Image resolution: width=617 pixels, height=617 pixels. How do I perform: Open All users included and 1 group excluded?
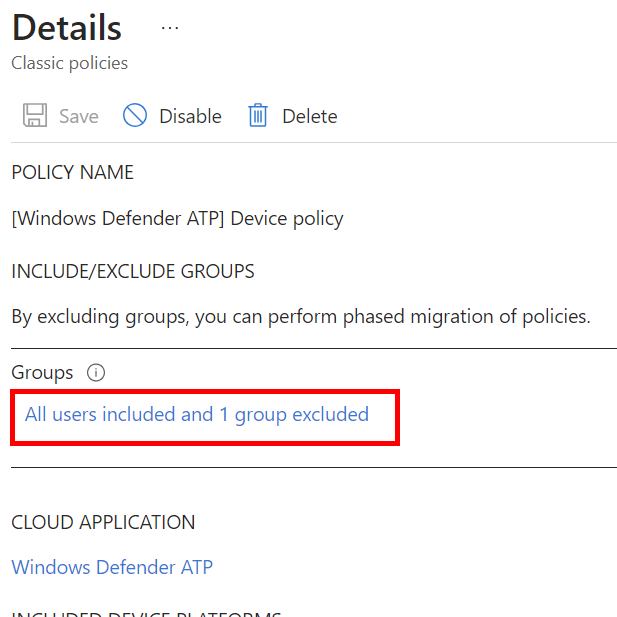coord(197,414)
